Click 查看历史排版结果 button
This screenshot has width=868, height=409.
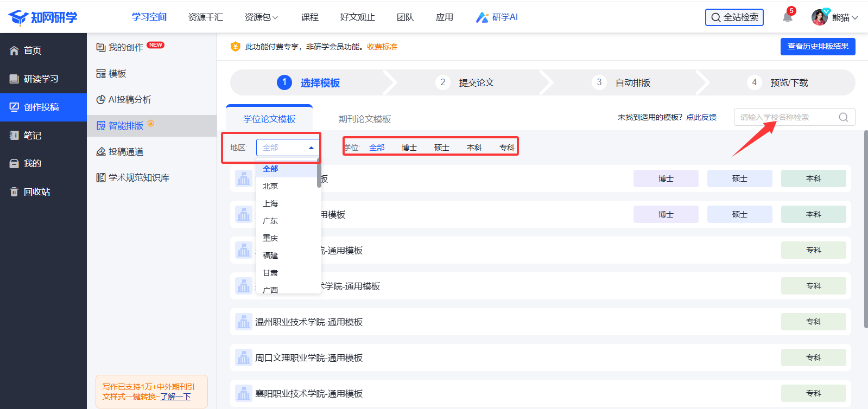point(818,47)
